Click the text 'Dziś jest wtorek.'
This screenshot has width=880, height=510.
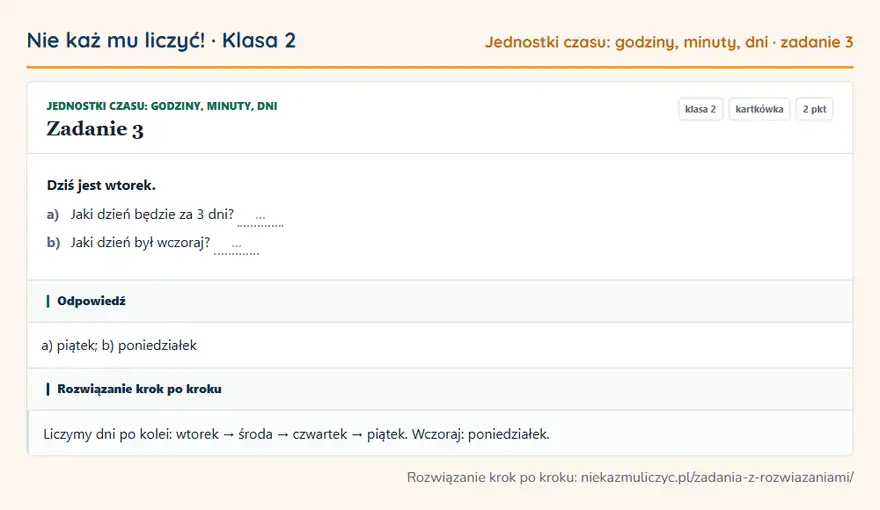click(x=101, y=185)
